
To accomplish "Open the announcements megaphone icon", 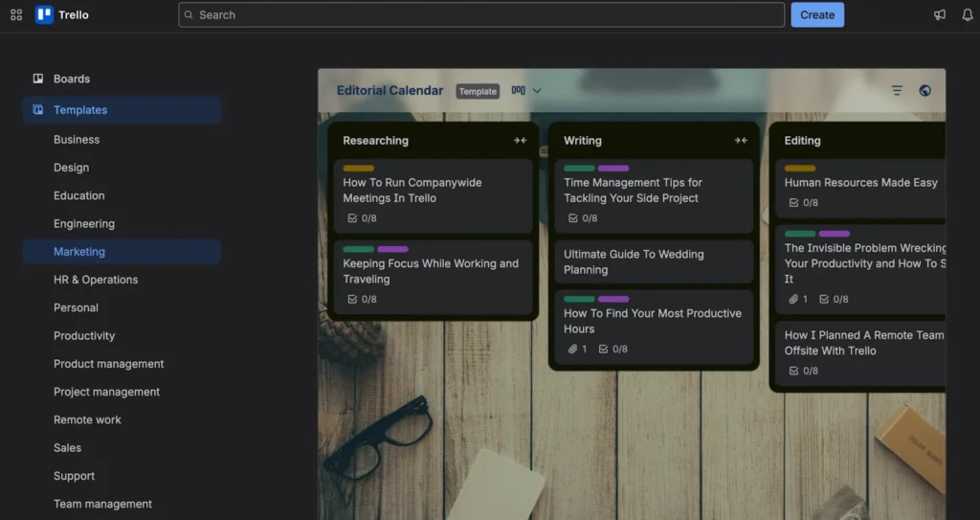I will 940,15.
